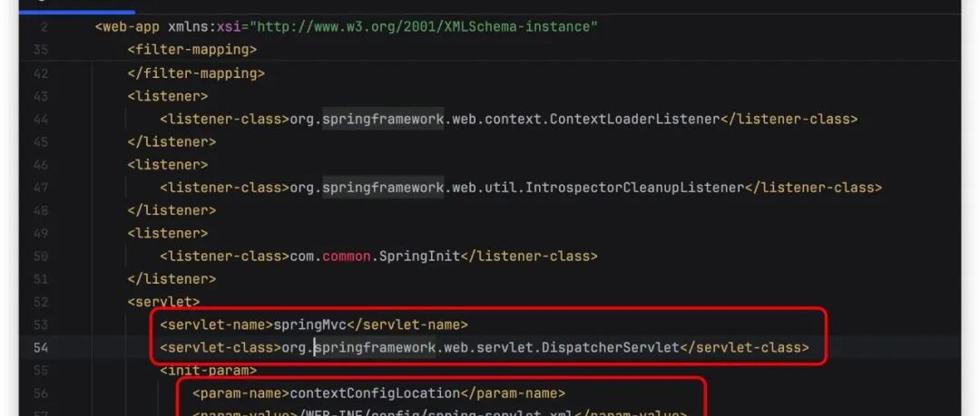980x416 pixels.
Task: Click DispatcherServlet class name on line 54
Action: click(x=611, y=347)
